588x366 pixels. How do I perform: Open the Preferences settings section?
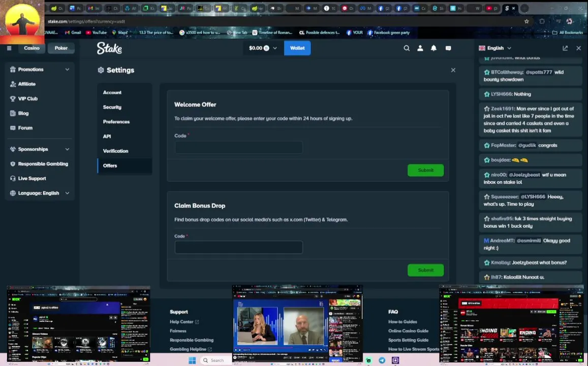[x=125, y=121]
